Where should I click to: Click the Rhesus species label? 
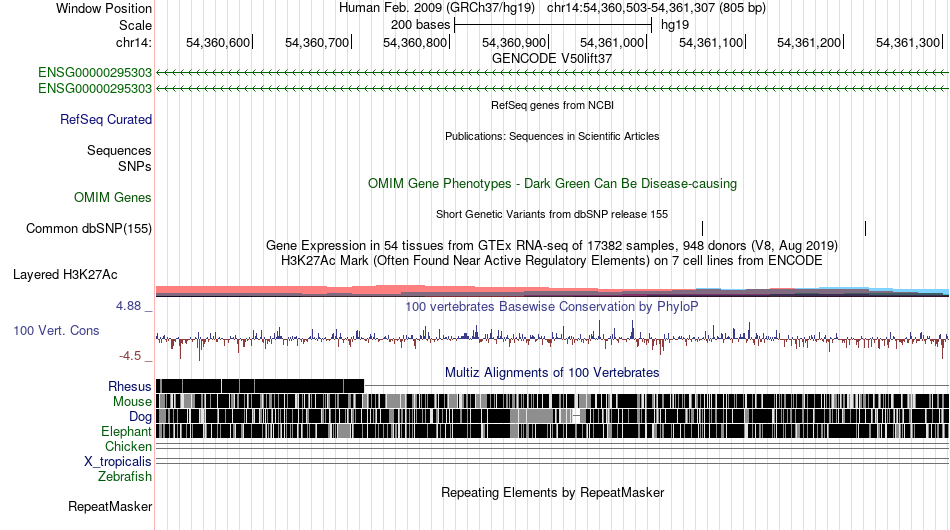pos(130,386)
